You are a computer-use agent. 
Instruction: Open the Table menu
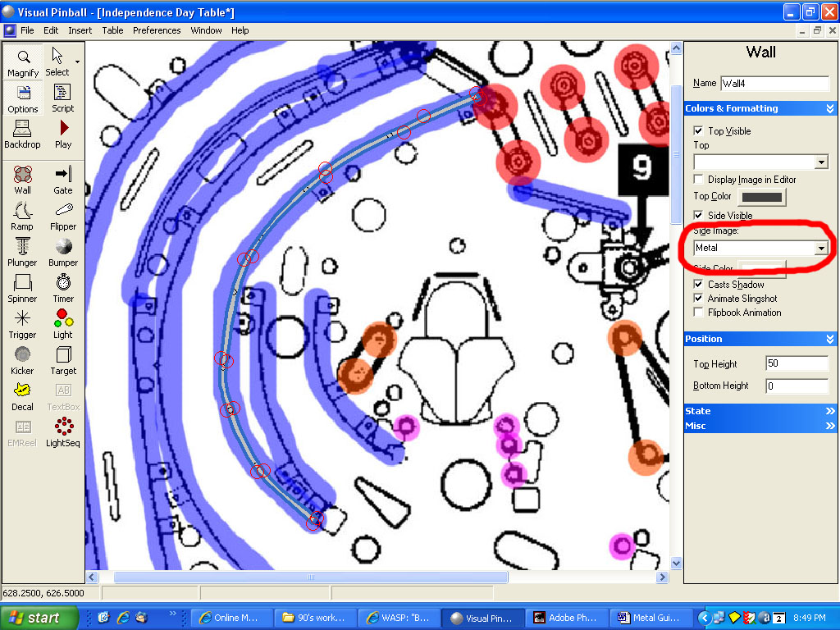pyautogui.click(x=112, y=30)
